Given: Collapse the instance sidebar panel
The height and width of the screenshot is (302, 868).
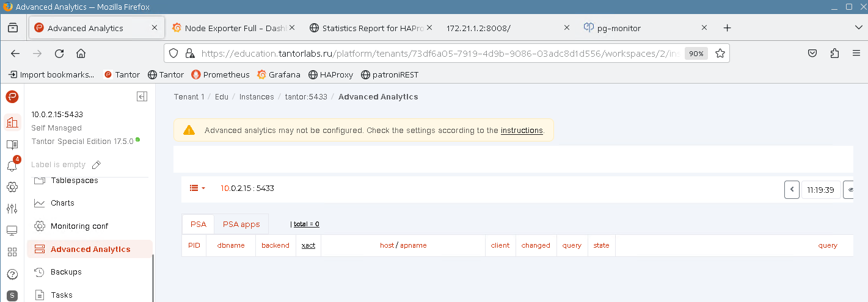Looking at the screenshot, I should point(142,96).
